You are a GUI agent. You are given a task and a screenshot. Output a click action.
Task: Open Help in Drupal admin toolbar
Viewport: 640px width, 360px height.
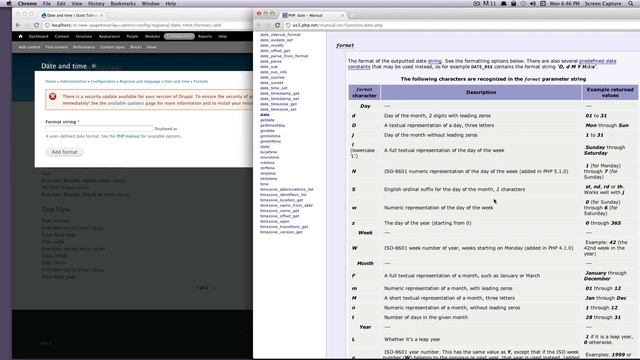click(222, 36)
